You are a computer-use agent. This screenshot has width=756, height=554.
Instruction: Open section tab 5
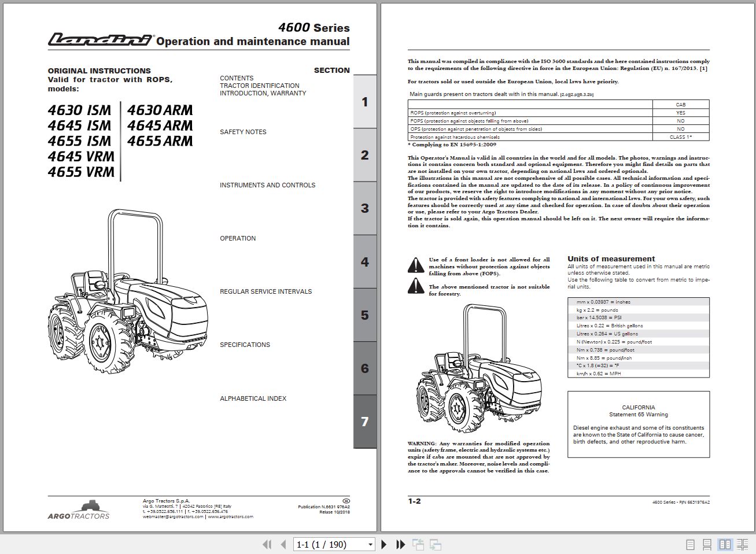pos(365,315)
